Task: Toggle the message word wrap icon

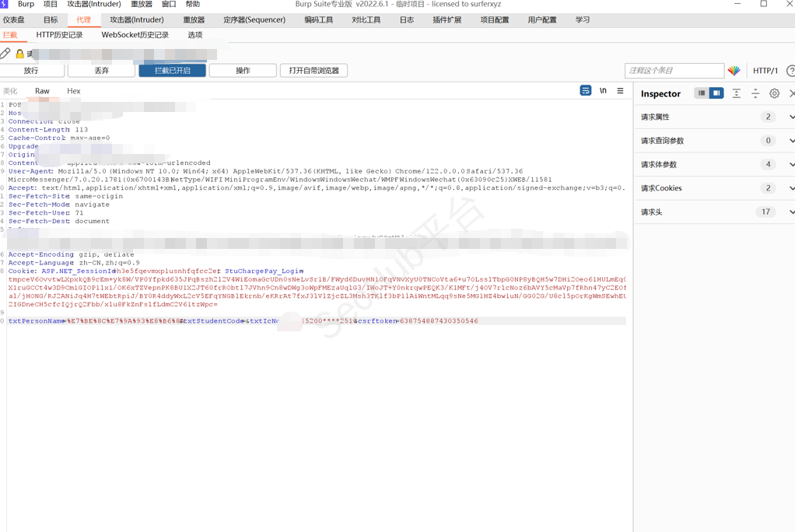Action: point(586,91)
